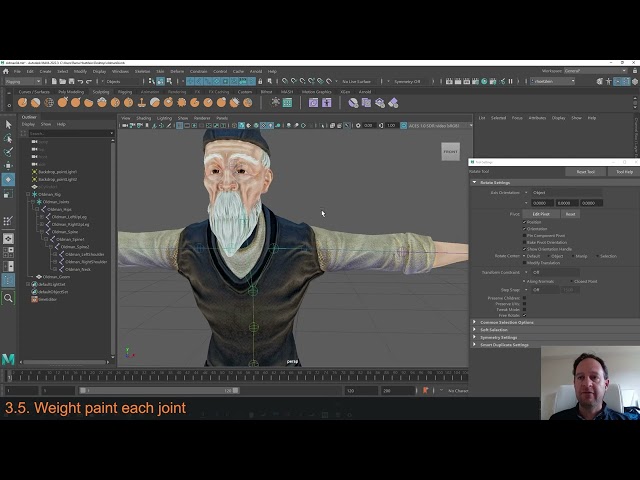Enable Pin Component Pivot checkbox
This screenshot has width=640, height=480.
click(524, 236)
